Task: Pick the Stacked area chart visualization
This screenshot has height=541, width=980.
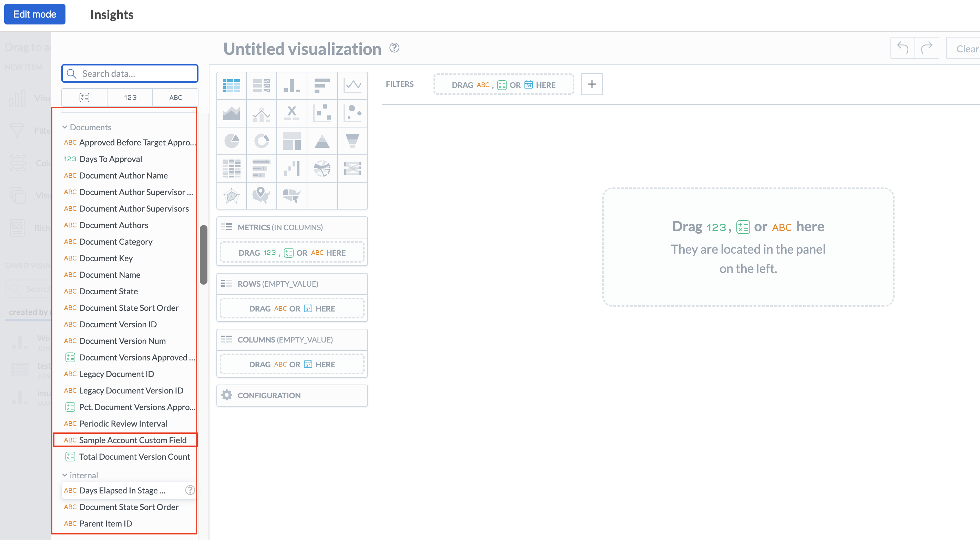Action: pyautogui.click(x=231, y=113)
